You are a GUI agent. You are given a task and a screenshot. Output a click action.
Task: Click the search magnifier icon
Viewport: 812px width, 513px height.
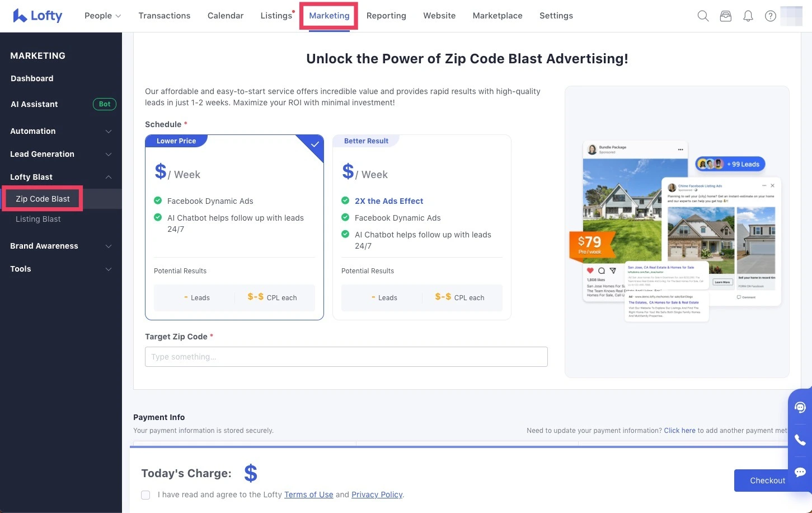[703, 16]
